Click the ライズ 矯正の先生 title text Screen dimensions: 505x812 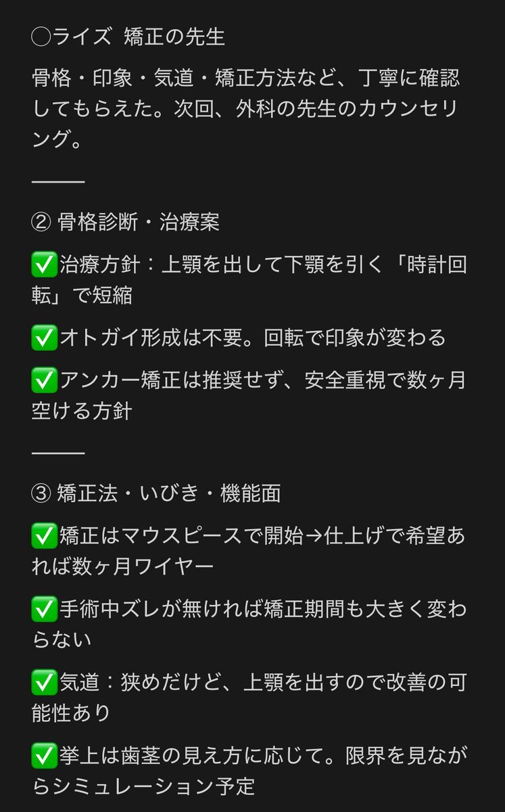coord(139,36)
